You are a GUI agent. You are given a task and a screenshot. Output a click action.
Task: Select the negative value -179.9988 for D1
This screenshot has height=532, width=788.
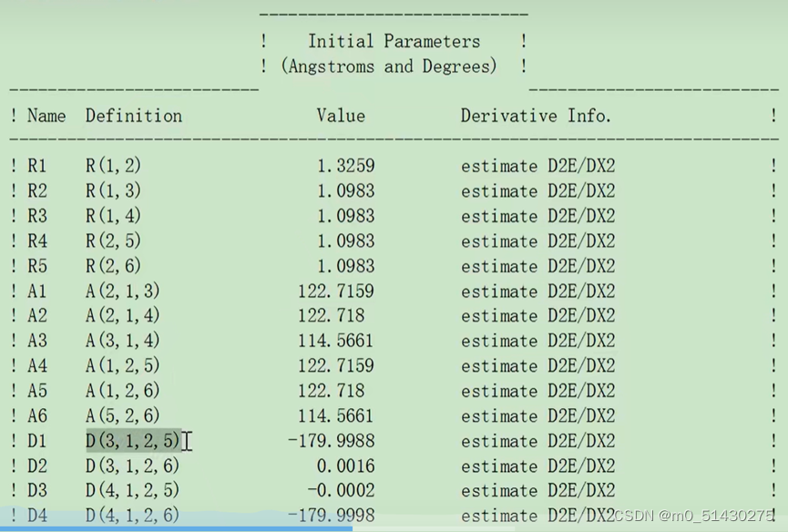pyautogui.click(x=330, y=440)
